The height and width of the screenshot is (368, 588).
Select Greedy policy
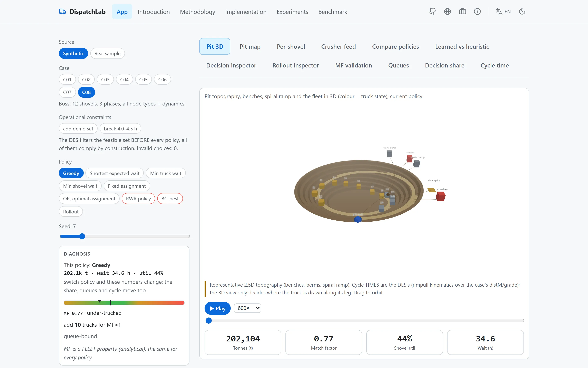(71, 173)
